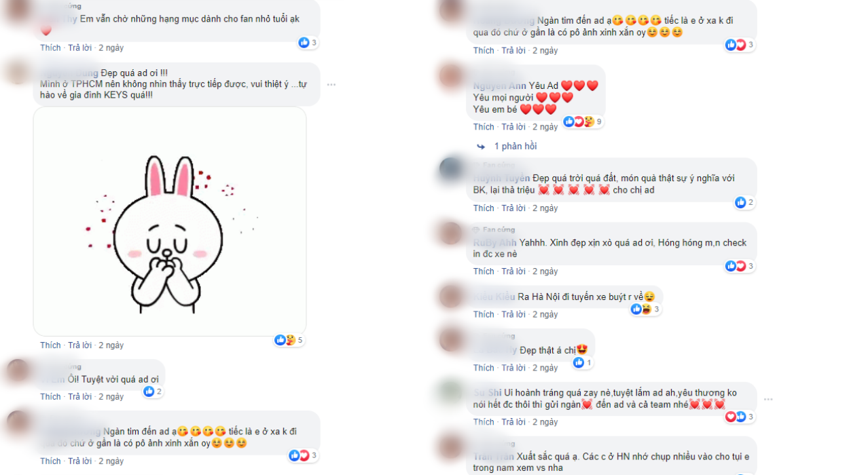Viewport: 868px width, 475px height.
Task: Open Nguyen Ann's profile name link
Action: tap(499, 86)
